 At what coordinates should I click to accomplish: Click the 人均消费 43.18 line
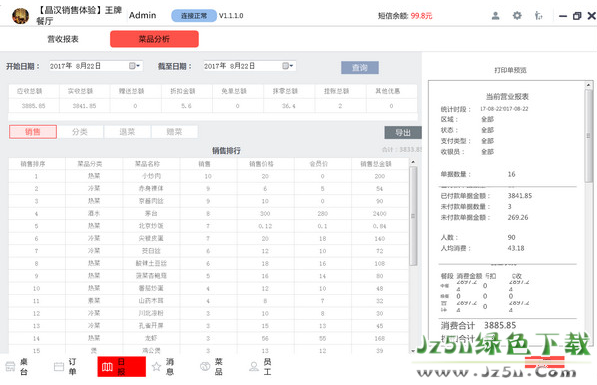point(482,248)
